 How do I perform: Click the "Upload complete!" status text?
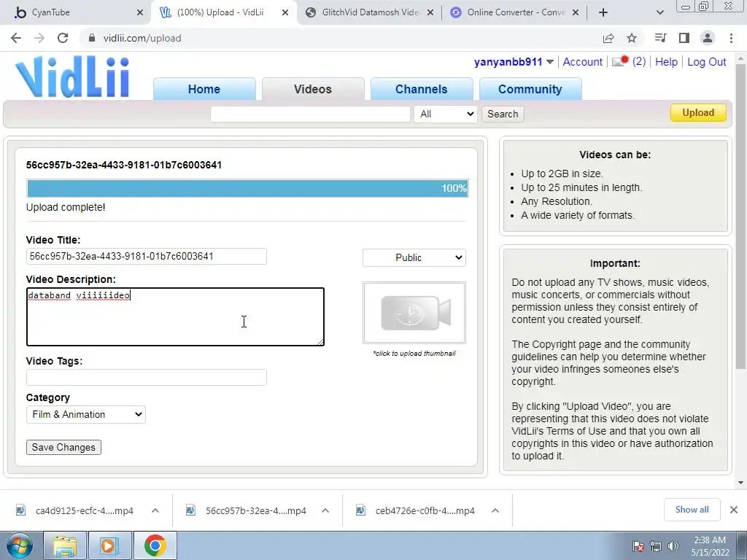coord(66,208)
